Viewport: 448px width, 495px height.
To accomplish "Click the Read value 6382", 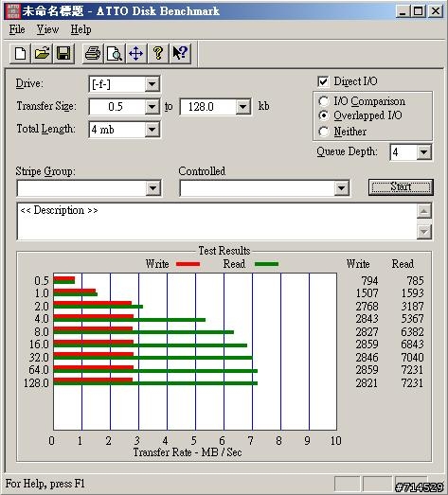I will (x=412, y=332).
